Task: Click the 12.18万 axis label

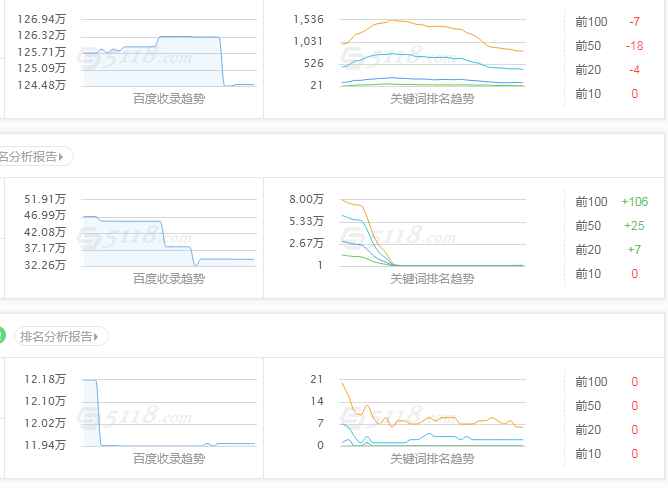Action: point(45,380)
